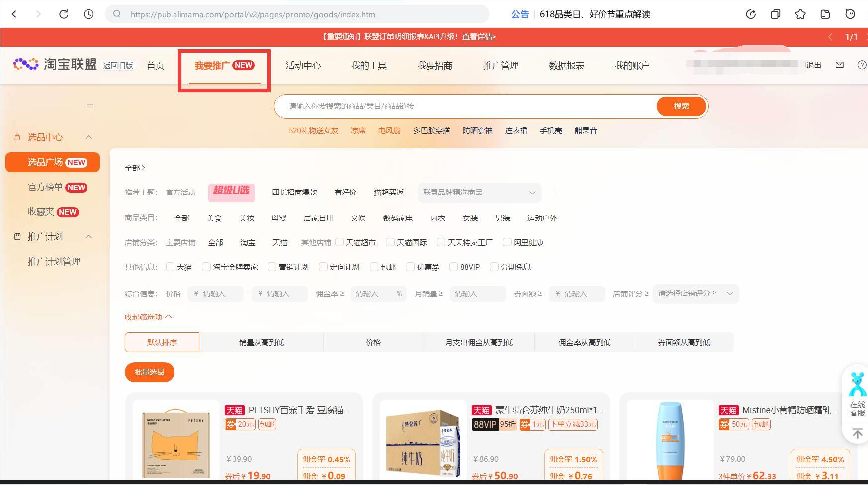Open 我的账户 tab
Screen dimensions: 868x485
632,65
